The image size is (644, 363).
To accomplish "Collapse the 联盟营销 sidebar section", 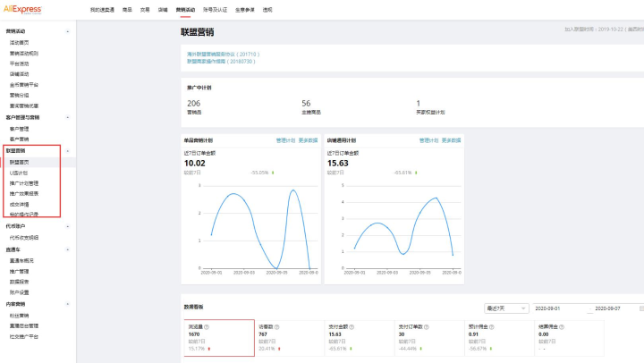I will pyautogui.click(x=68, y=151).
